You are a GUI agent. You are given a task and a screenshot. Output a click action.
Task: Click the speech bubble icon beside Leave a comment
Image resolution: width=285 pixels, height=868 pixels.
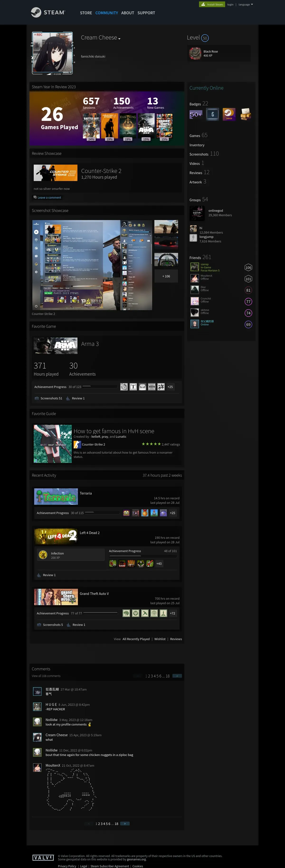tap(35, 197)
